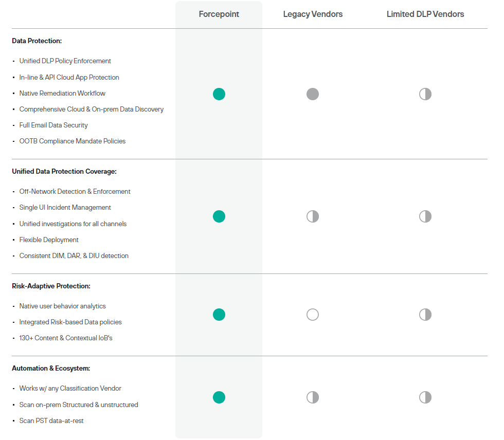The image size is (504, 440).
Task: Click Legacy Vendors' gray Data Protection circle
Action: pos(313,94)
